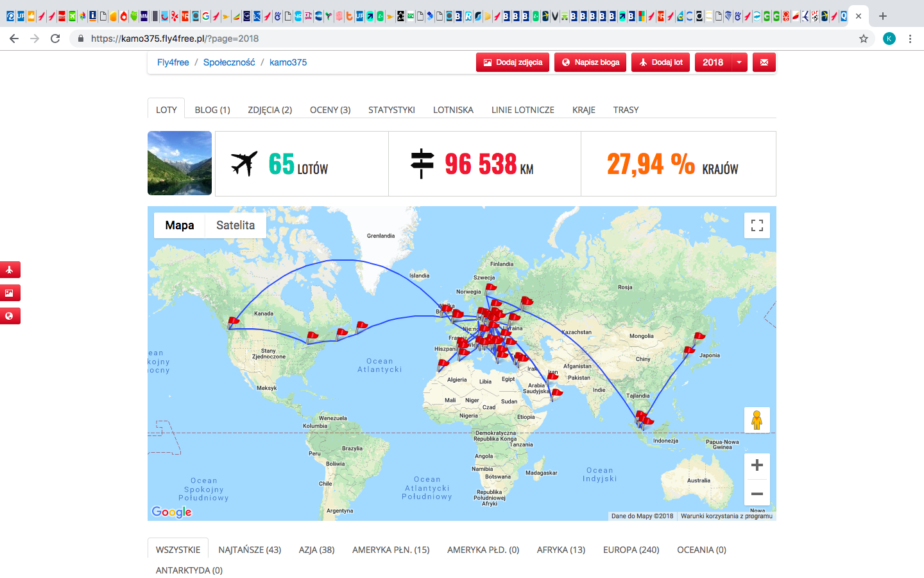The image size is (924, 578).
Task: Click the red envelope message icon button
Action: (764, 62)
